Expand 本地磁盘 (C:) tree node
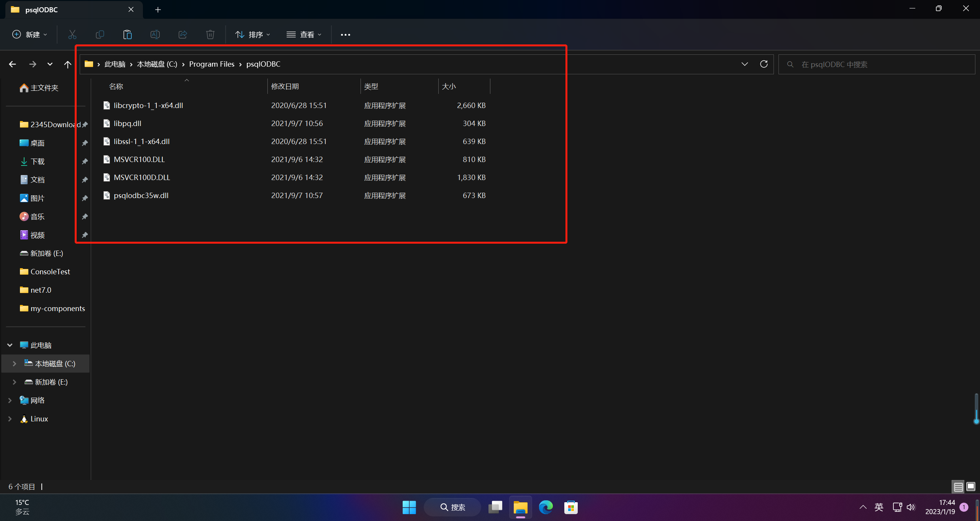The width and height of the screenshot is (980, 521). [15, 364]
